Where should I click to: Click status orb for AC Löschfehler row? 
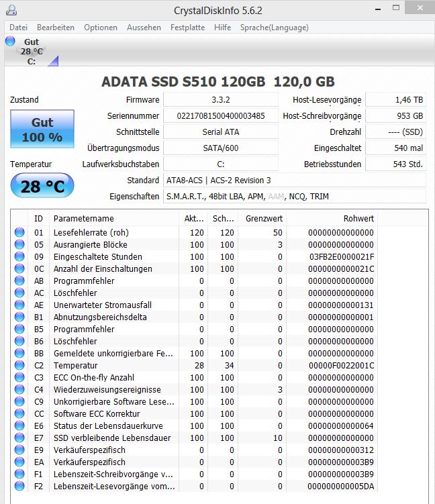point(19,293)
